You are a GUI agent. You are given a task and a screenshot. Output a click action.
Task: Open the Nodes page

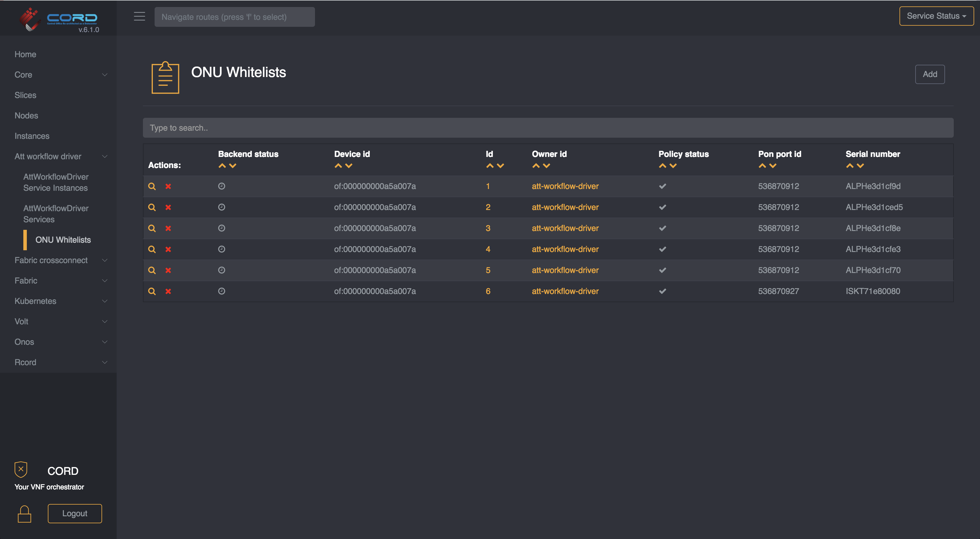click(x=26, y=116)
